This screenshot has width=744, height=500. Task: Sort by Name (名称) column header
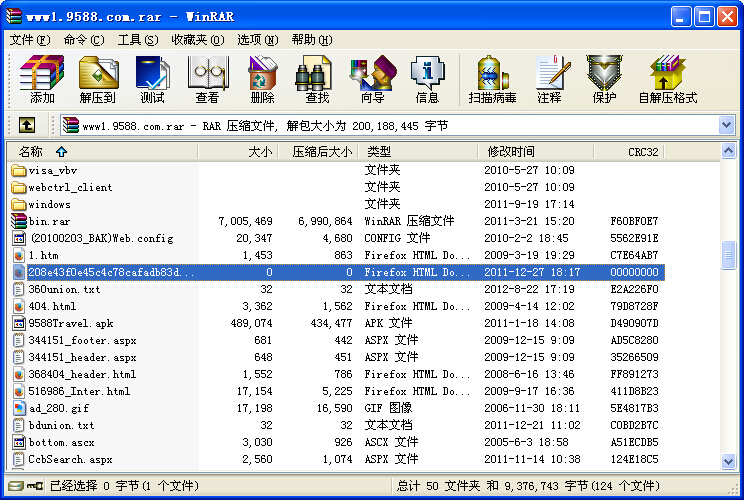102,152
